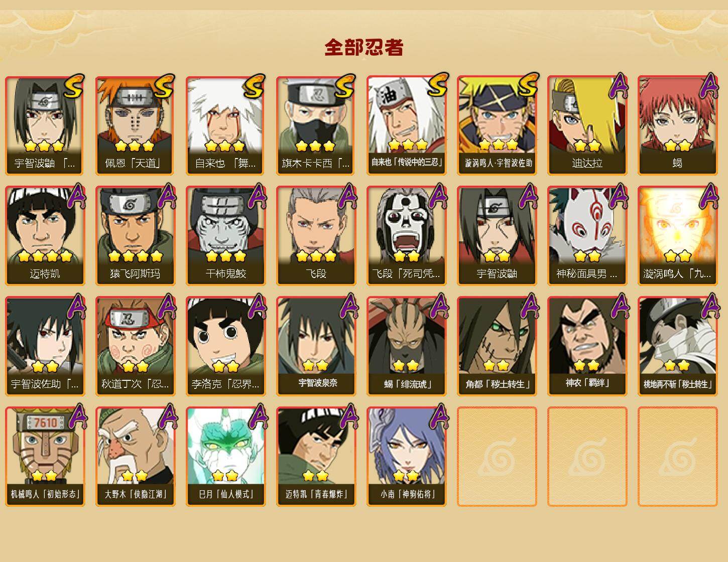Pick the 小南「神驹佑将」 card
The image size is (728, 562).
coord(406,457)
